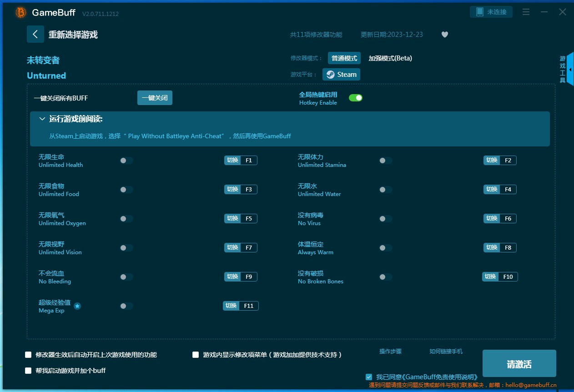Change hotkey F10 for No Broken Bones
This screenshot has height=392, width=574.
(x=500, y=276)
